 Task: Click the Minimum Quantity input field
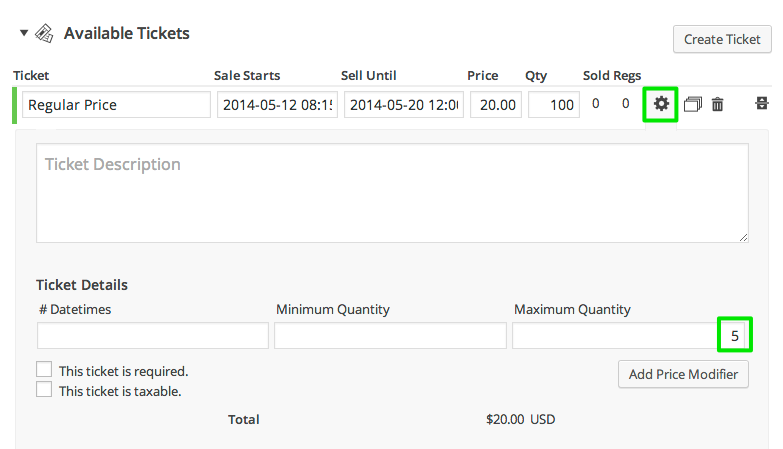[390, 336]
